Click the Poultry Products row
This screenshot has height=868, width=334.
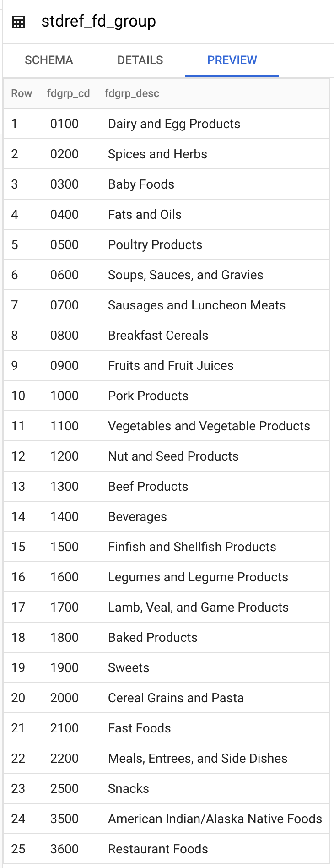pos(155,245)
